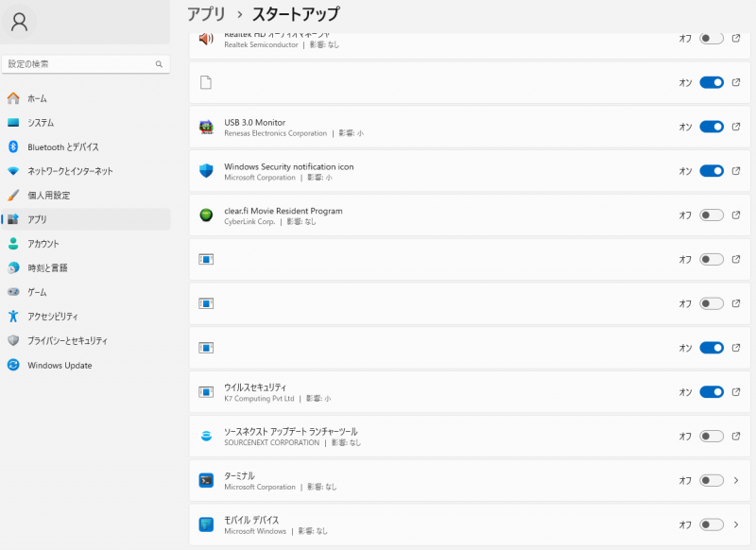
Task: Go to Windows Update in sidebar
Action: pyautogui.click(x=60, y=366)
